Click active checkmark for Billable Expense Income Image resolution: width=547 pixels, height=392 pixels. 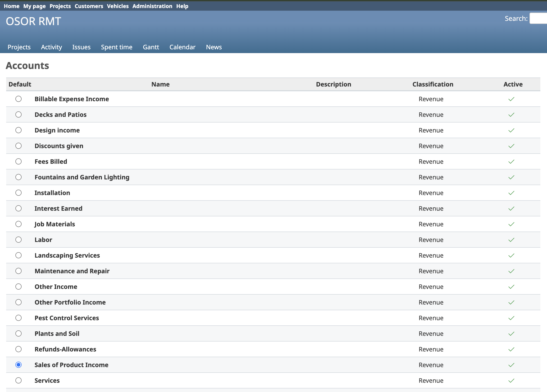point(511,99)
